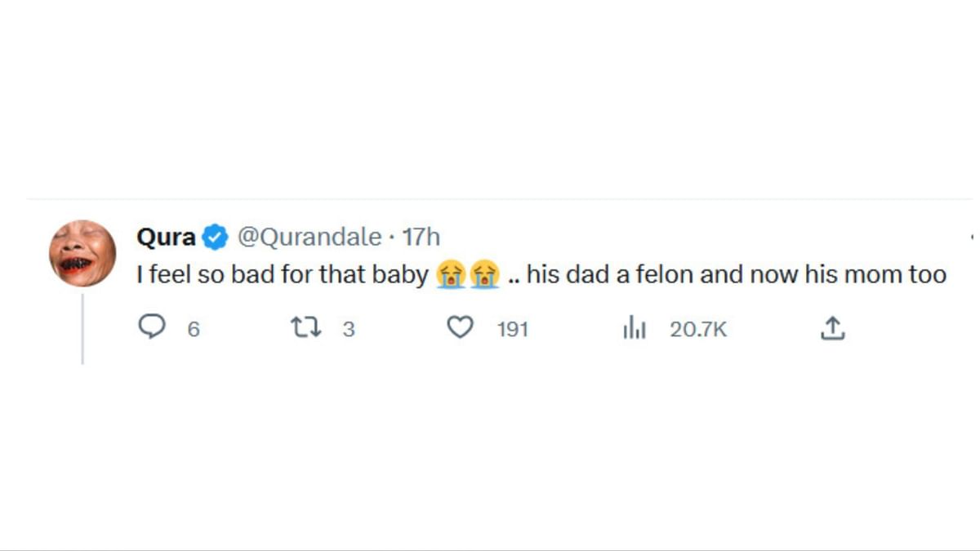The height and width of the screenshot is (551, 980).
Task: Click the repost arrows icon
Action: (x=307, y=328)
